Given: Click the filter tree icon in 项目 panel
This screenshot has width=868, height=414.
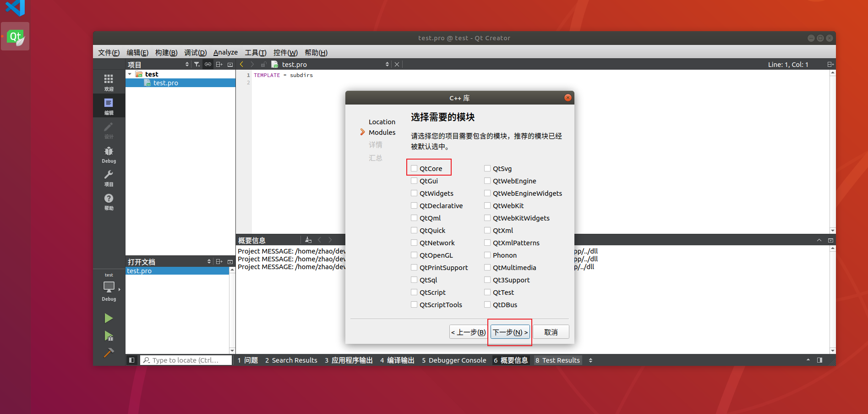Looking at the screenshot, I should point(197,65).
